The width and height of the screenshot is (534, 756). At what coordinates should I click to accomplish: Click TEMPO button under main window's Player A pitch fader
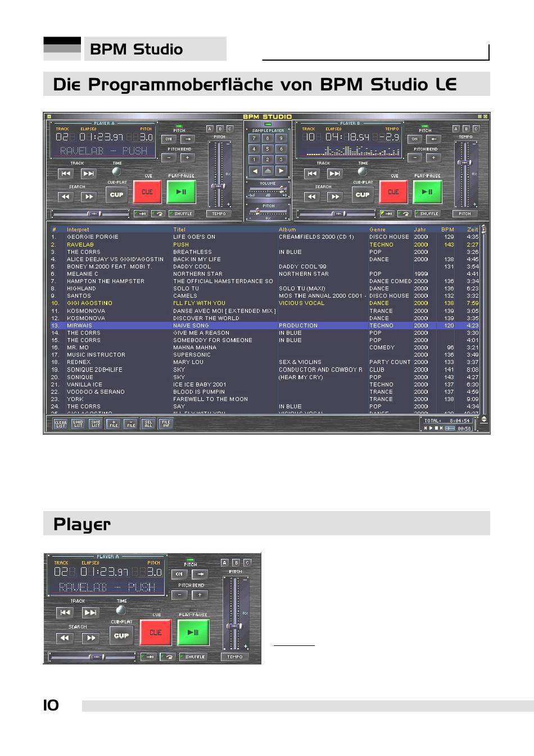click(219, 213)
